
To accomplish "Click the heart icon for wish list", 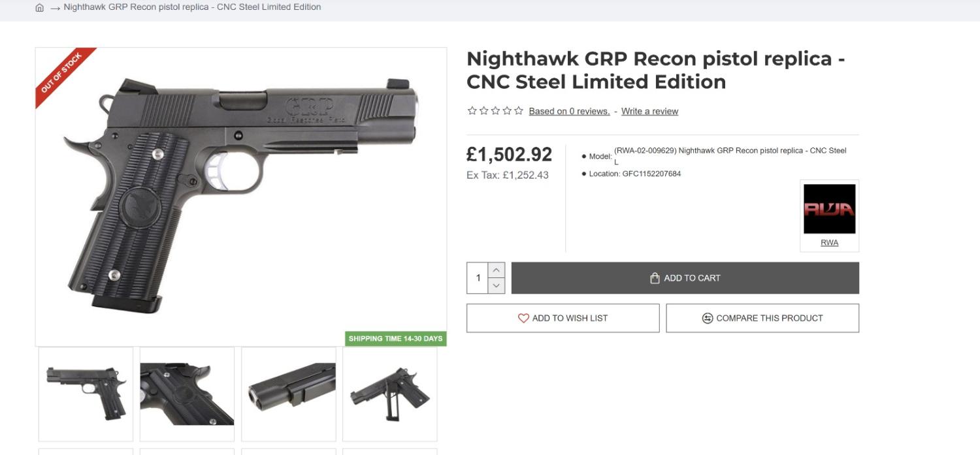I will [x=523, y=318].
